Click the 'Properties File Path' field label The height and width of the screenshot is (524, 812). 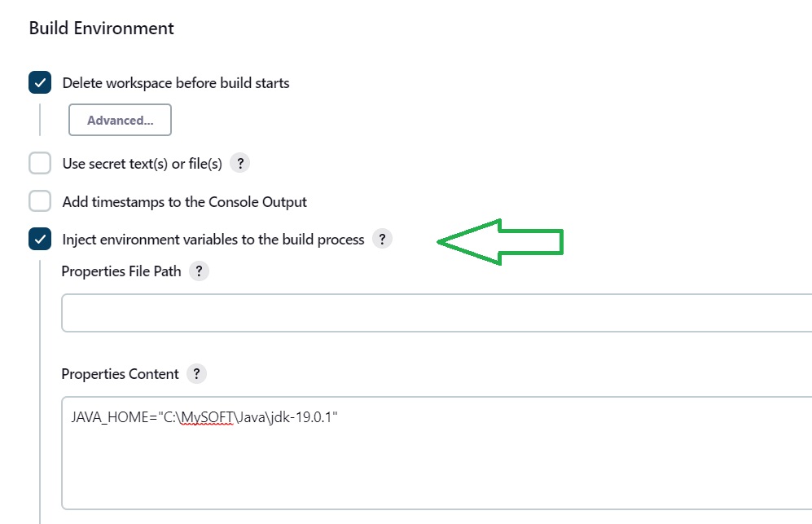(121, 271)
